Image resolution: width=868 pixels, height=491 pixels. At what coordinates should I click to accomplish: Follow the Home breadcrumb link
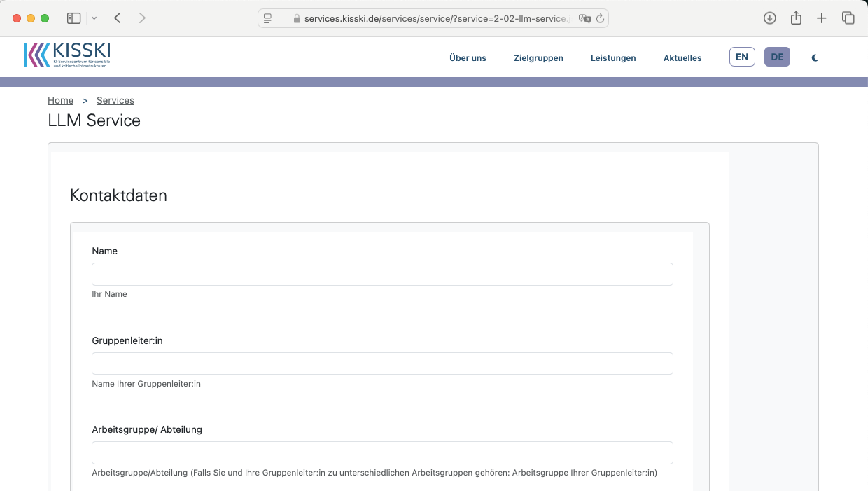[x=60, y=100]
